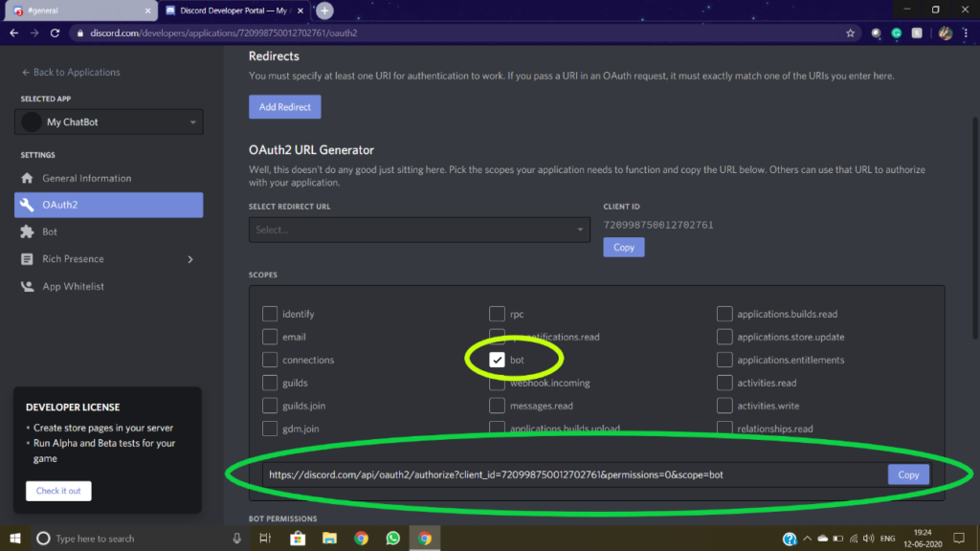The height and width of the screenshot is (551, 980).
Task: Click the taskbar microphone icon
Action: [237, 538]
